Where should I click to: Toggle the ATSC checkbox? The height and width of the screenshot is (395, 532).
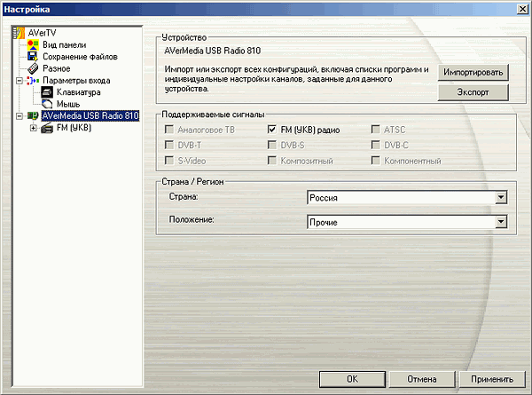click(x=375, y=130)
